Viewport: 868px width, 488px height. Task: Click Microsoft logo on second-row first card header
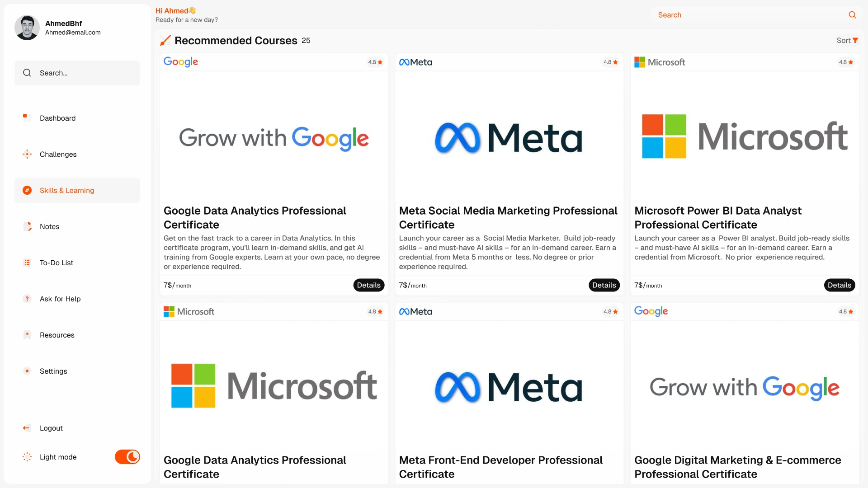(x=189, y=312)
